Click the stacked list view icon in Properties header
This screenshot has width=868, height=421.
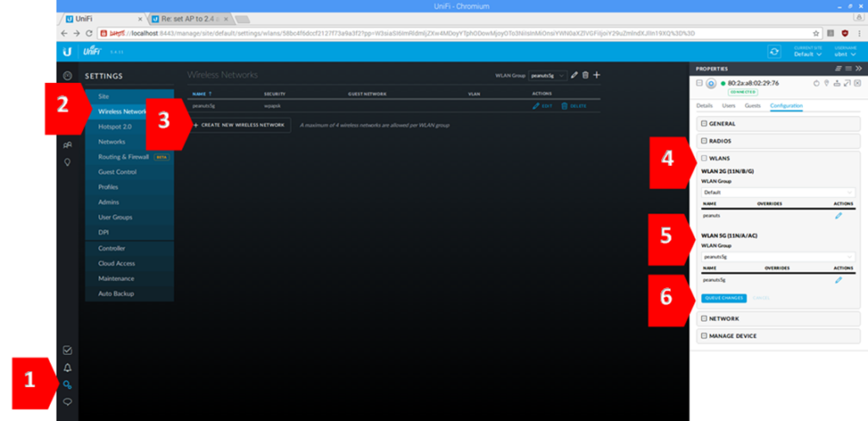tap(838, 68)
